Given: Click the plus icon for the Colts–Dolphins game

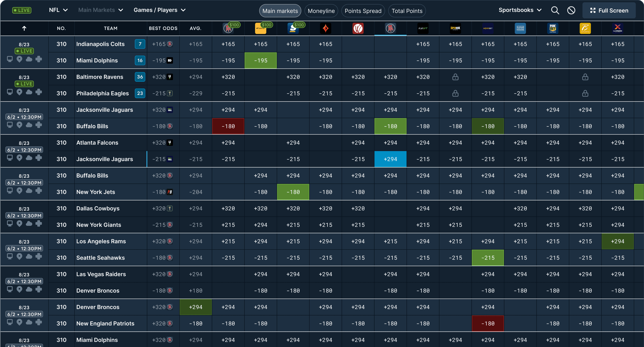Looking at the screenshot, I should [x=39, y=59].
